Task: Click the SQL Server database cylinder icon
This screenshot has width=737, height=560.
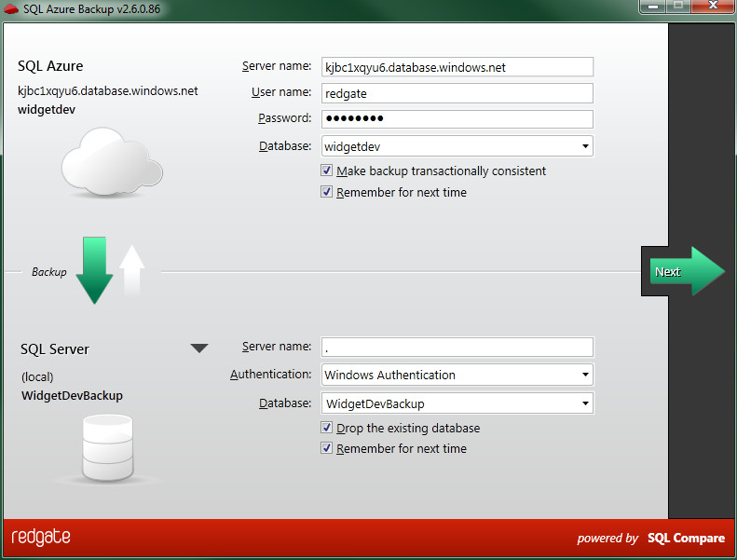Action: (108, 448)
